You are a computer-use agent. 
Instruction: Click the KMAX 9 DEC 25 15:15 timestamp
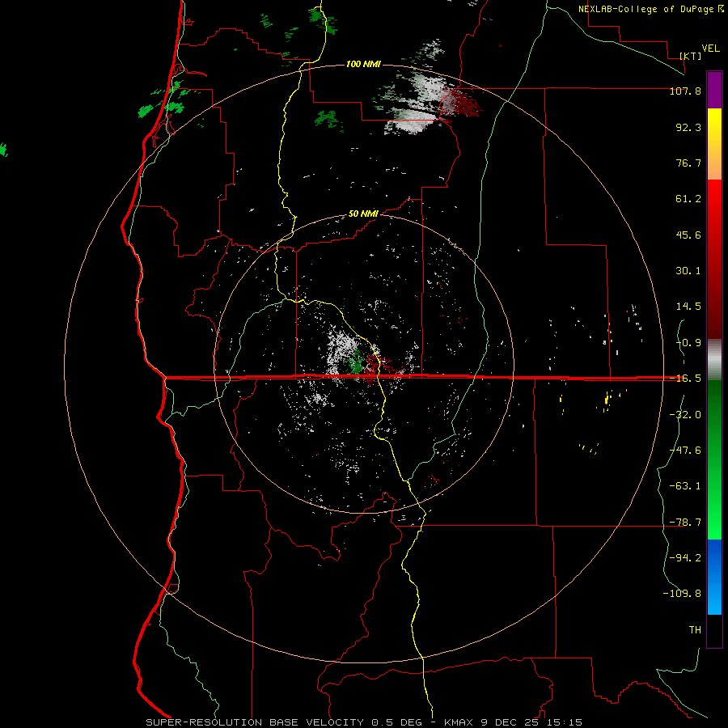513,722
